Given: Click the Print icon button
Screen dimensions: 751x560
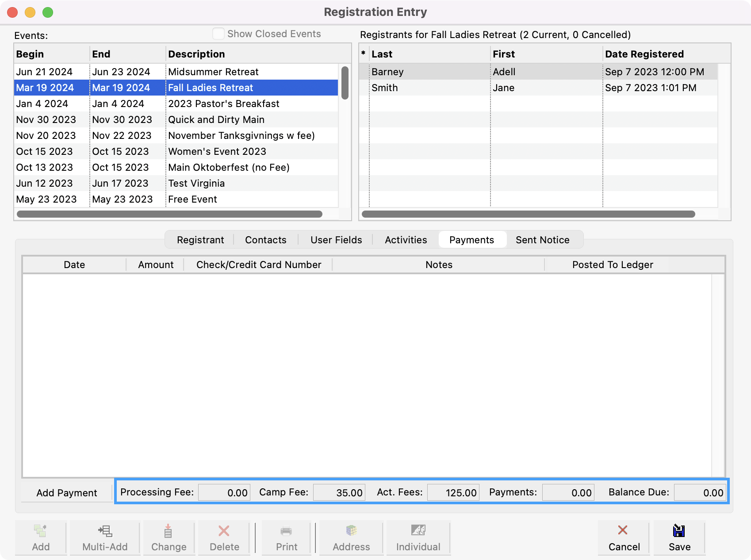Looking at the screenshot, I should click(287, 531).
